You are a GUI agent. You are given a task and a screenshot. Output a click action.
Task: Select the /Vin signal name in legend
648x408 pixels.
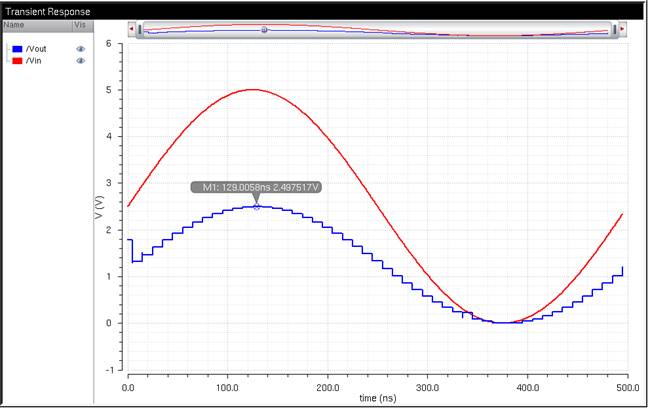[x=36, y=61]
